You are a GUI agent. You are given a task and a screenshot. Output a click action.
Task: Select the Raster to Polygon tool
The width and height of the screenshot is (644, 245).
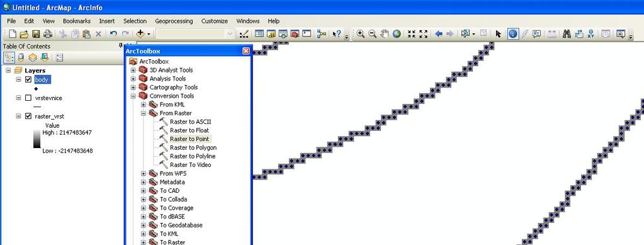point(193,147)
